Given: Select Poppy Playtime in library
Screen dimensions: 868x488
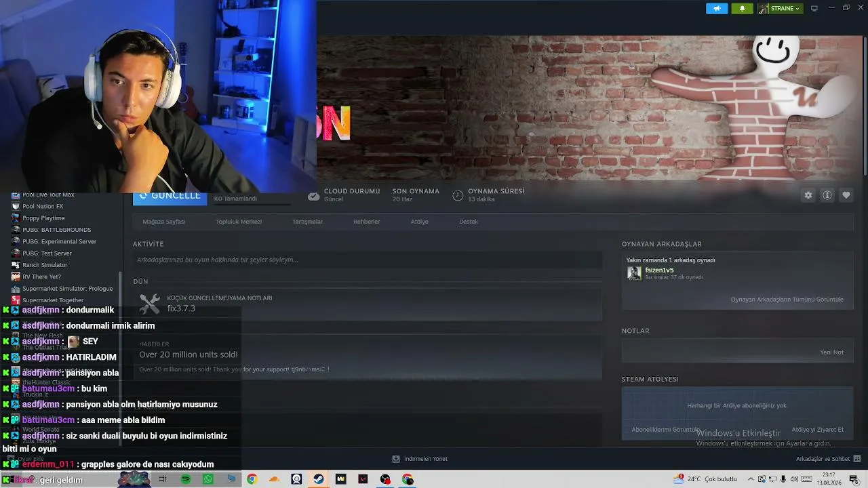Looking at the screenshot, I should pos(43,218).
